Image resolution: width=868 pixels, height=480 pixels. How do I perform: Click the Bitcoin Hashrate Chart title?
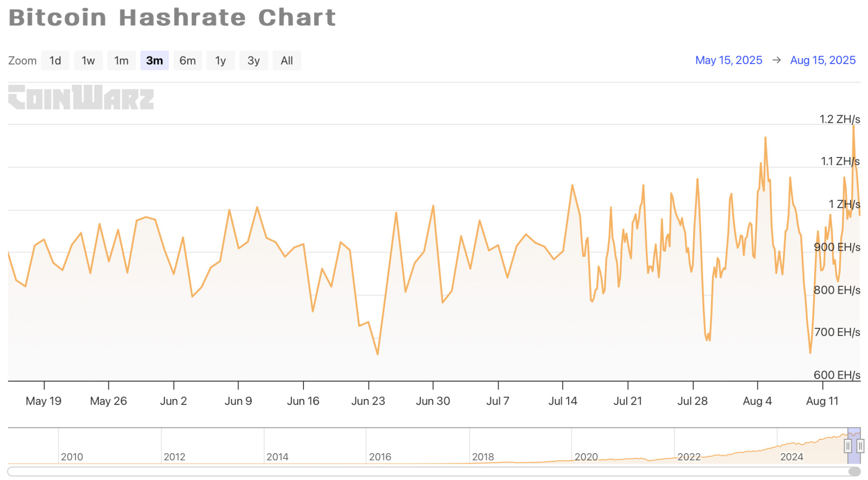tap(172, 17)
